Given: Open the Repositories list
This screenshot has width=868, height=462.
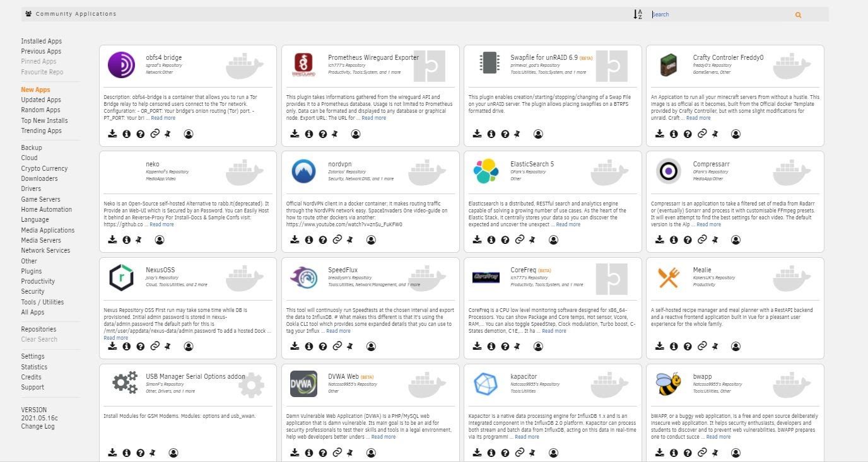Looking at the screenshot, I should point(38,329).
